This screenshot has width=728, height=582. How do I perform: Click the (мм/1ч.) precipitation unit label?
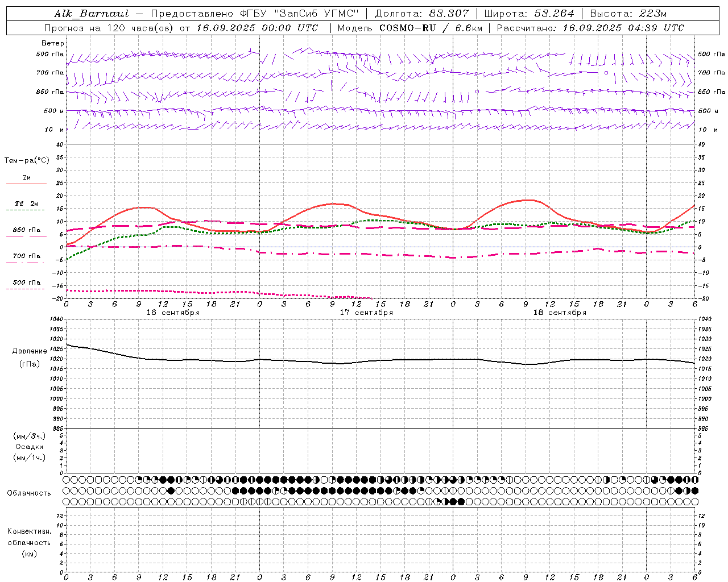point(30,458)
